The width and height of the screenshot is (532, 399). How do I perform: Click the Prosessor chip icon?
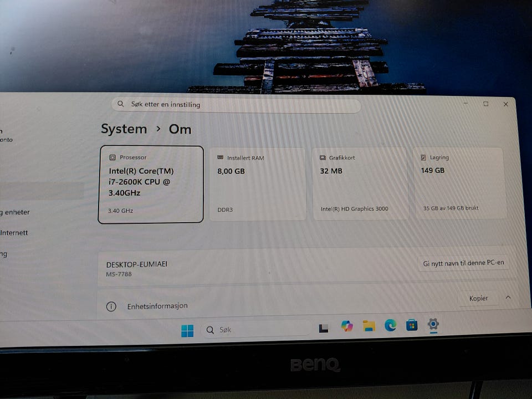[x=112, y=157]
